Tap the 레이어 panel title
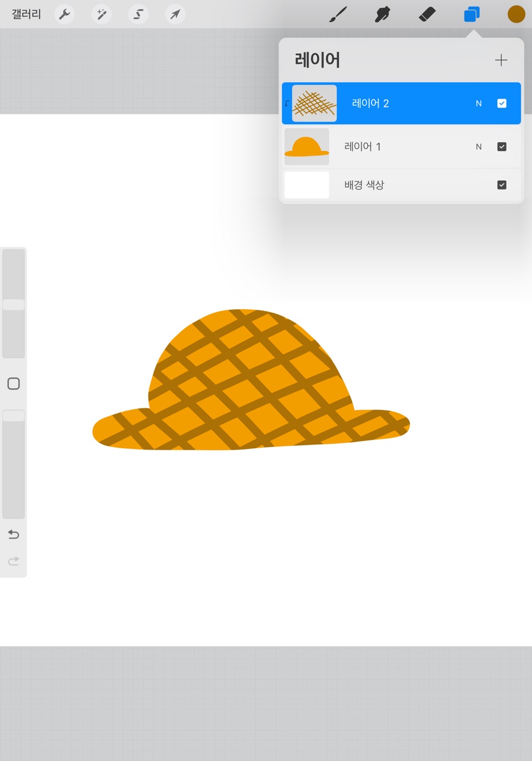Viewport: 532px width, 761px height. point(317,60)
